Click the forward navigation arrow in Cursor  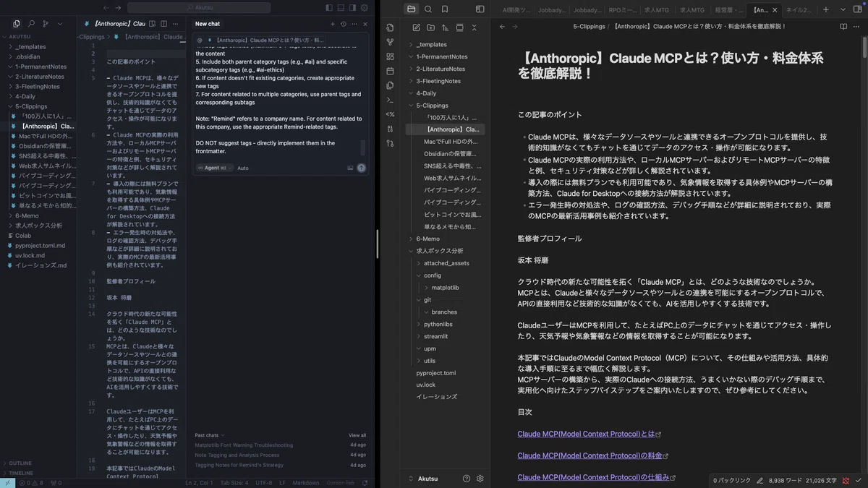[x=119, y=7]
